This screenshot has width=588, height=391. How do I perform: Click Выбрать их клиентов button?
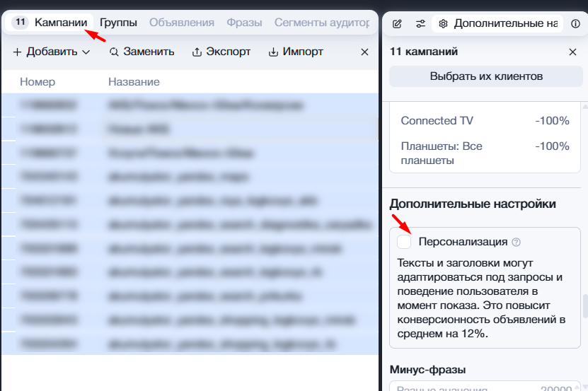[x=486, y=76]
